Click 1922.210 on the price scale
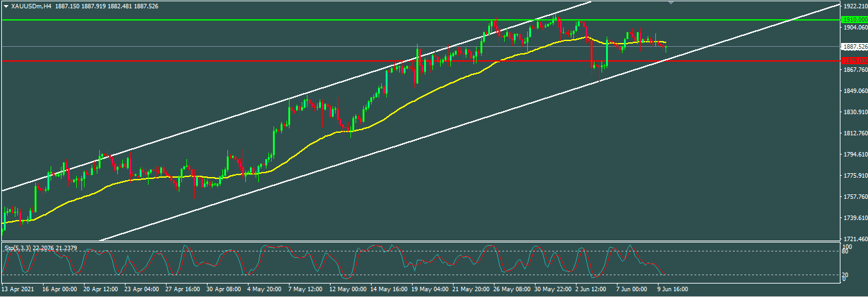 pyautogui.click(x=852, y=6)
